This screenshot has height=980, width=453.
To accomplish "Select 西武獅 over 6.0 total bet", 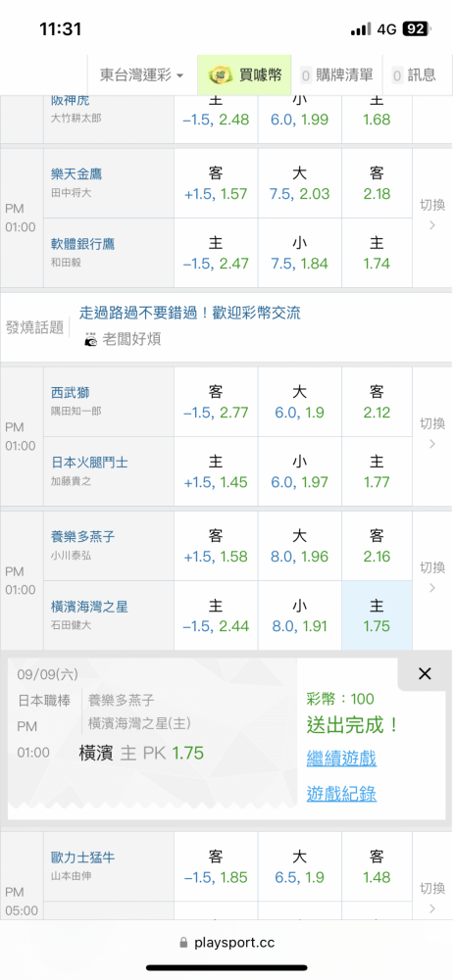I will [300, 402].
